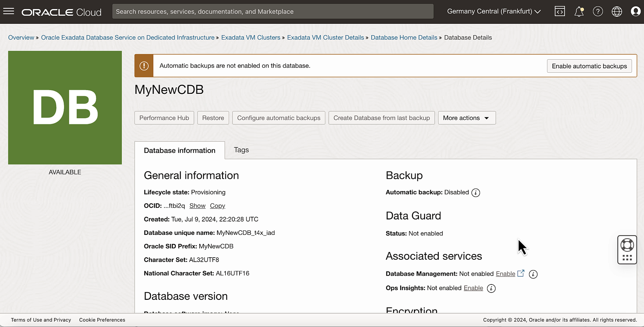Select the Database information tab
This screenshot has height=327, width=644.
click(x=179, y=150)
